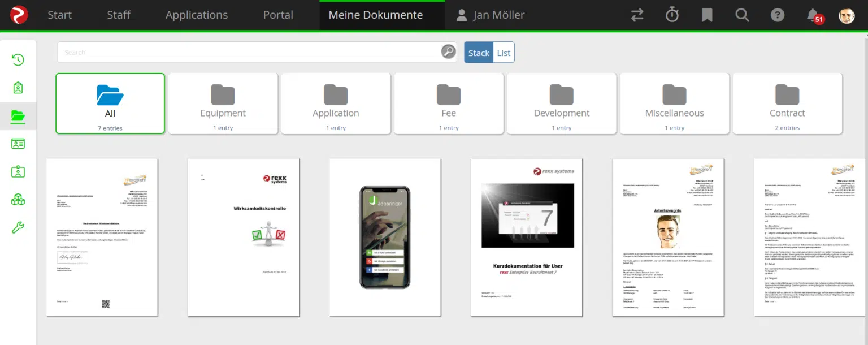Open the All documents folder
The width and height of the screenshot is (868, 345).
point(110,103)
